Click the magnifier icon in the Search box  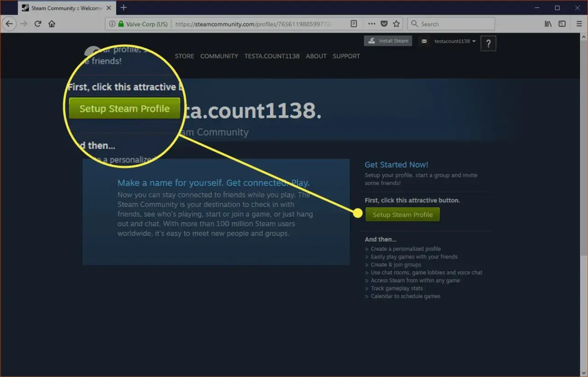[414, 24]
